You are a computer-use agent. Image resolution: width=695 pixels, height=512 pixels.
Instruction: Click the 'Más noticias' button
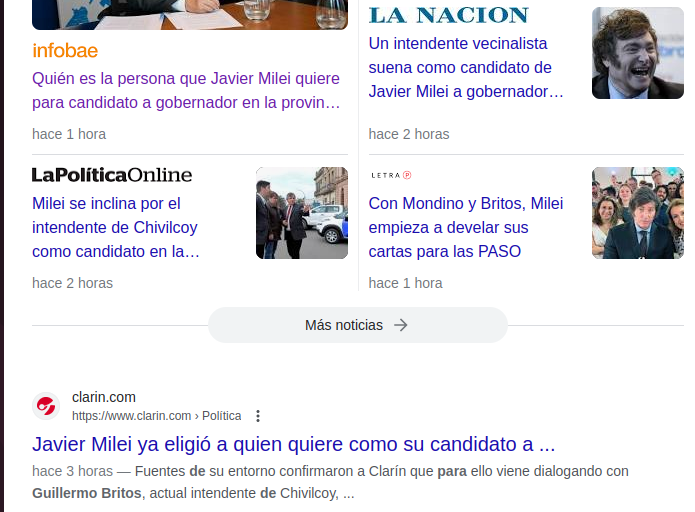[x=358, y=325]
